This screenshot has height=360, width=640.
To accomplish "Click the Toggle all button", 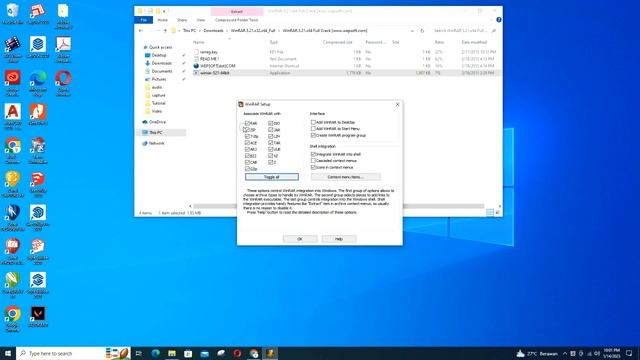I will tap(272, 177).
